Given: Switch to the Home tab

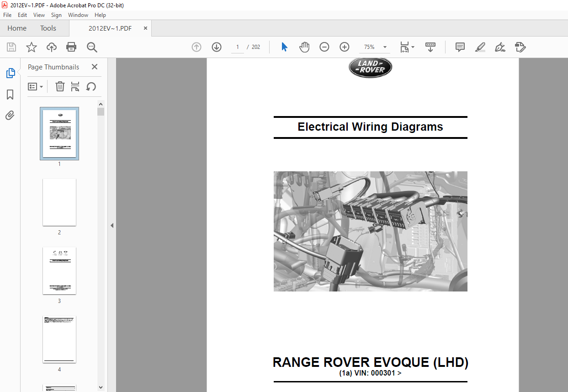Looking at the screenshot, I should [x=17, y=28].
